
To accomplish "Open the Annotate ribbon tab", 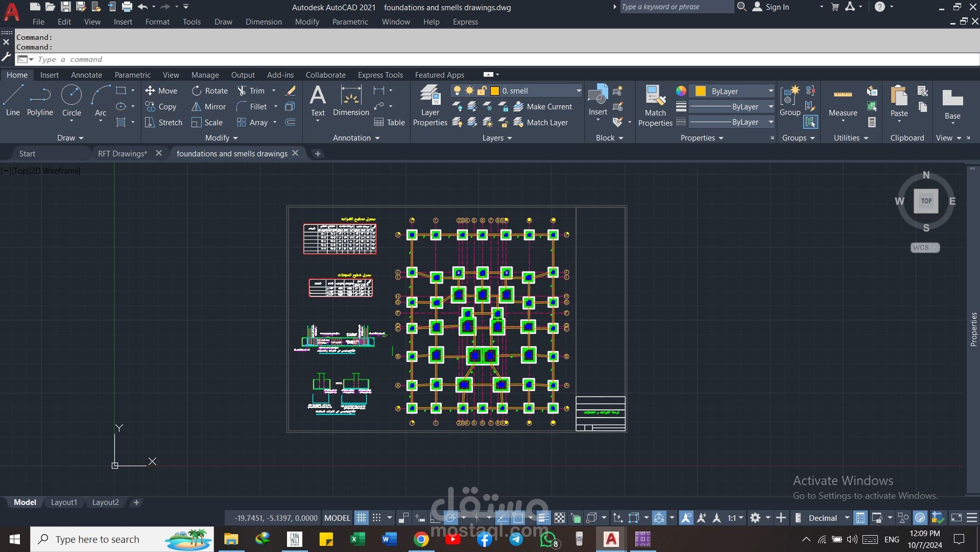I will tap(86, 75).
